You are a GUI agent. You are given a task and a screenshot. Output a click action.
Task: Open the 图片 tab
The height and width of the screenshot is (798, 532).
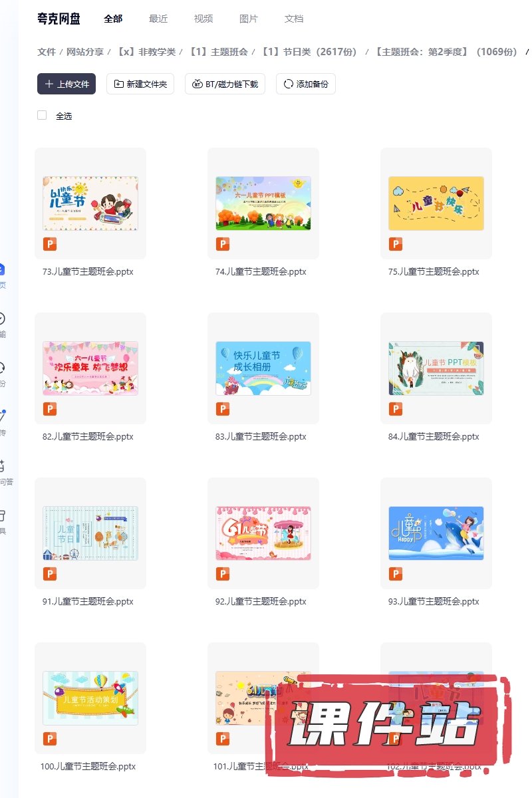249,19
